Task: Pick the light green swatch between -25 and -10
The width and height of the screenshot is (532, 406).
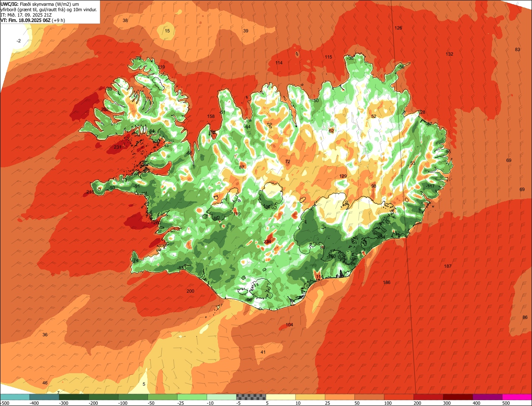Action: pyautogui.click(x=192, y=397)
